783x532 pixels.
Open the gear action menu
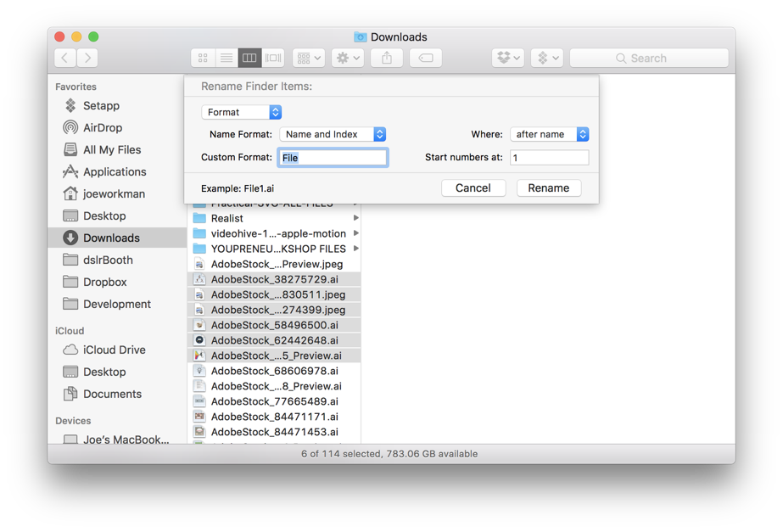348,58
